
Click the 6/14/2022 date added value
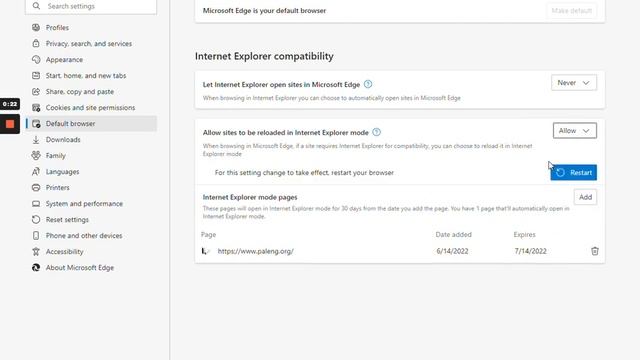[x=452, y=251]
